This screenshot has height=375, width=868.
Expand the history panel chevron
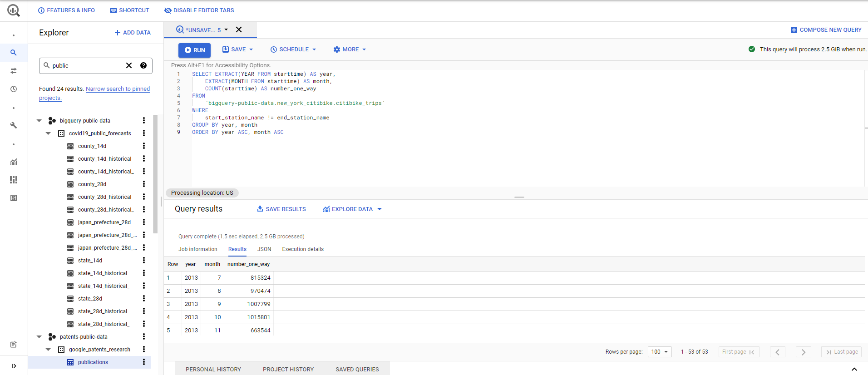pyautogui.click(x=854, y=369)
